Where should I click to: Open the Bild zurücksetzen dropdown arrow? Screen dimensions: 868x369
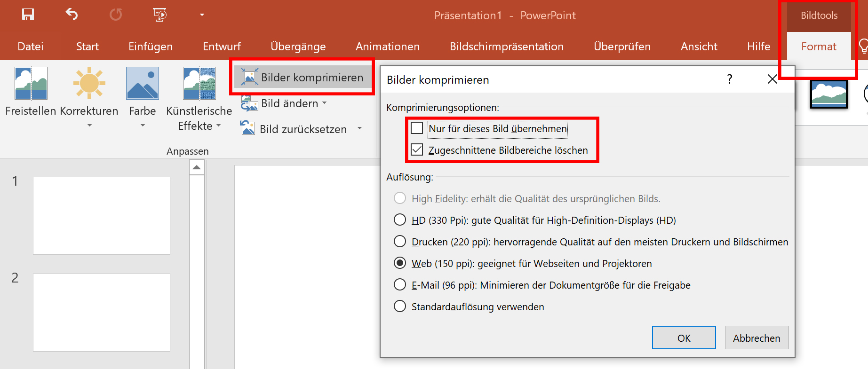[360, 128]
